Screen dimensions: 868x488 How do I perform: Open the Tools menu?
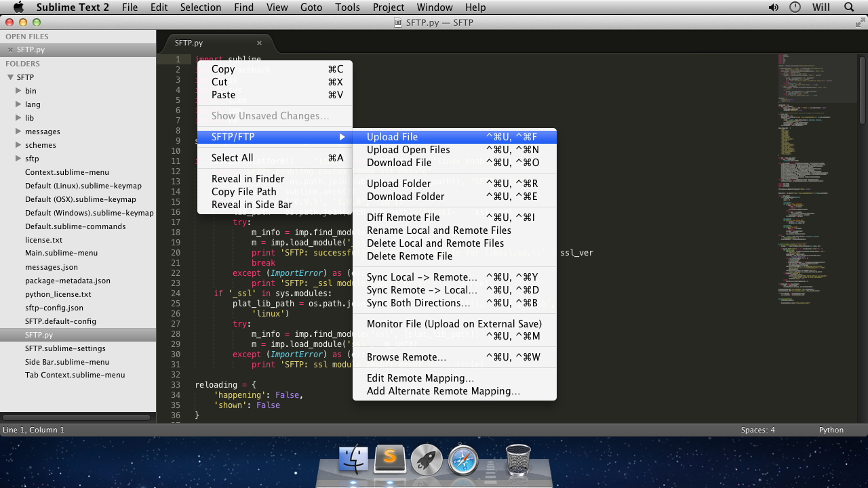click(347, 7)
